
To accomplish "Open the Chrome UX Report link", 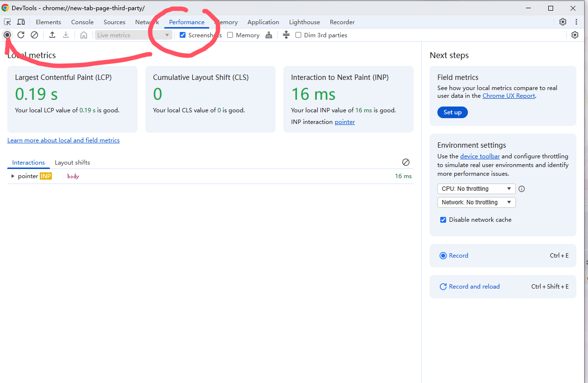I will (x=509, y=96).
